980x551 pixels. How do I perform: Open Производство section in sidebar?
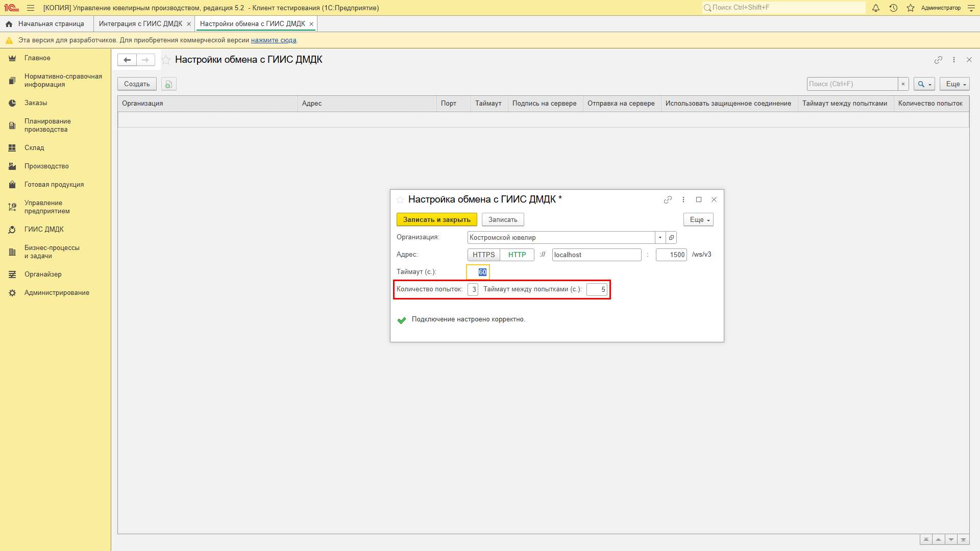click(55, 166)
